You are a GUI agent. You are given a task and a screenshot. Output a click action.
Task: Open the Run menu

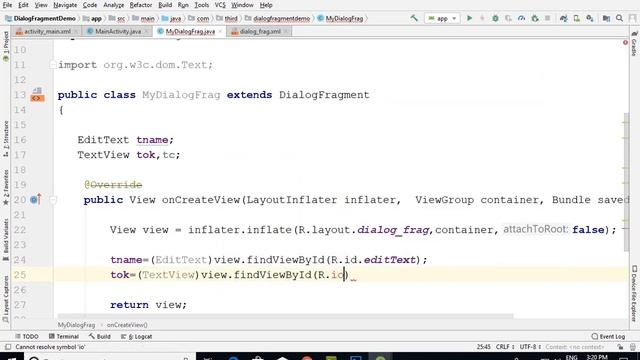[183, 5]
